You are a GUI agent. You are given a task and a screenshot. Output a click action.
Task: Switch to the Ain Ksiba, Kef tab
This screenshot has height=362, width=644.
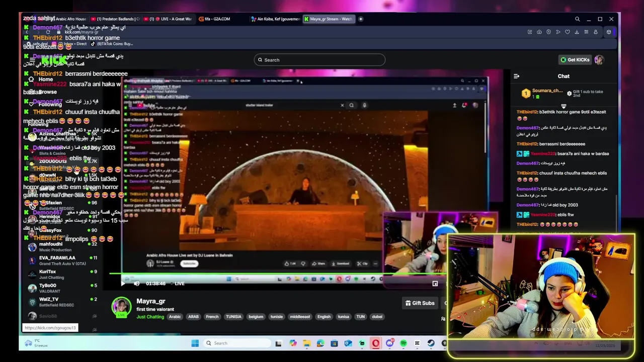pyautogui.click(x=276, y=19)
